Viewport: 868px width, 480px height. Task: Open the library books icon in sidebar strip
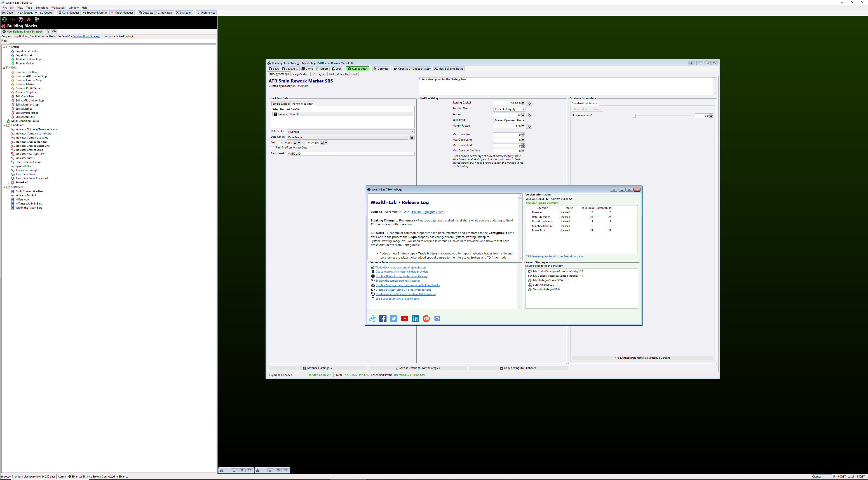[x=37, y=20]
